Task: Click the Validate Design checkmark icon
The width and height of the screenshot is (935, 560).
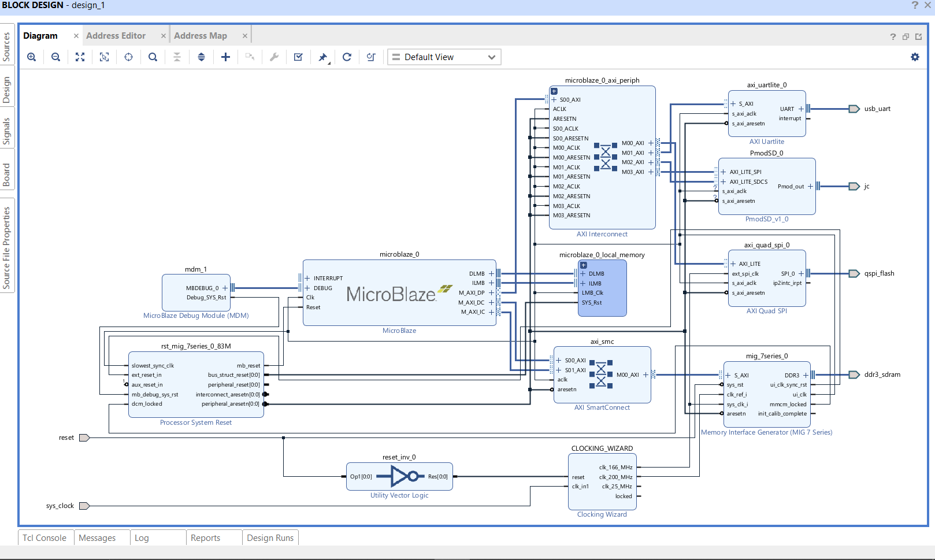Action: 299,57
